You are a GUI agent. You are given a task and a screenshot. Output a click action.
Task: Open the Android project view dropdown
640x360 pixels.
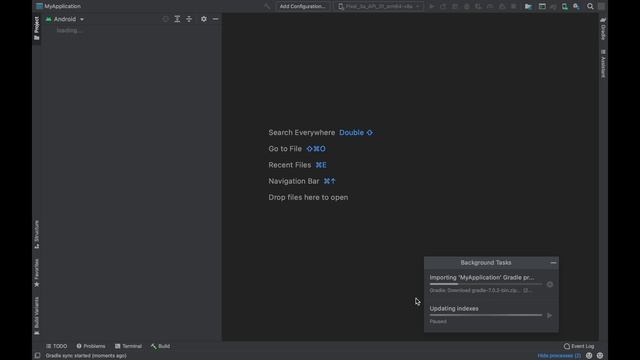click(65, 19)
